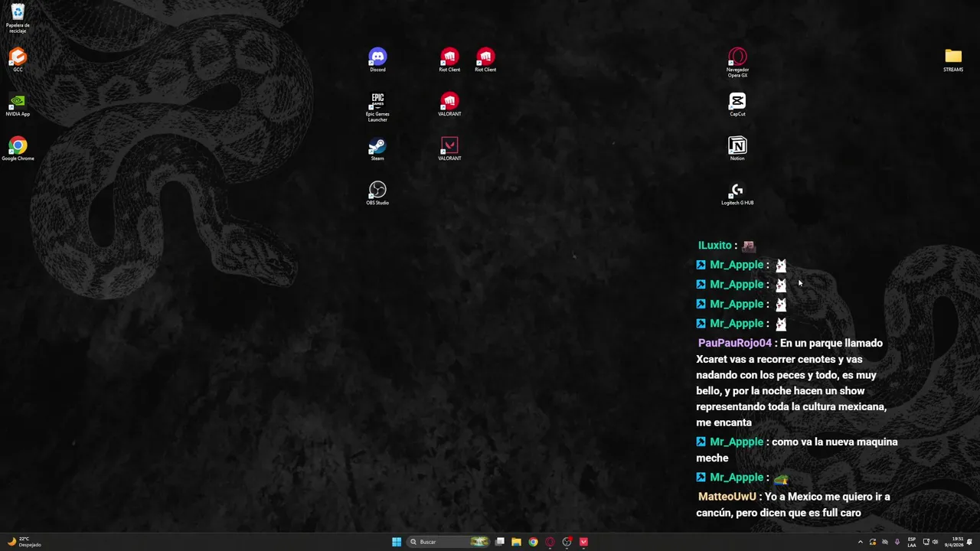
Task: Click the "cancún, pero dicen que es full caro" line
Action: coord(779,514)
